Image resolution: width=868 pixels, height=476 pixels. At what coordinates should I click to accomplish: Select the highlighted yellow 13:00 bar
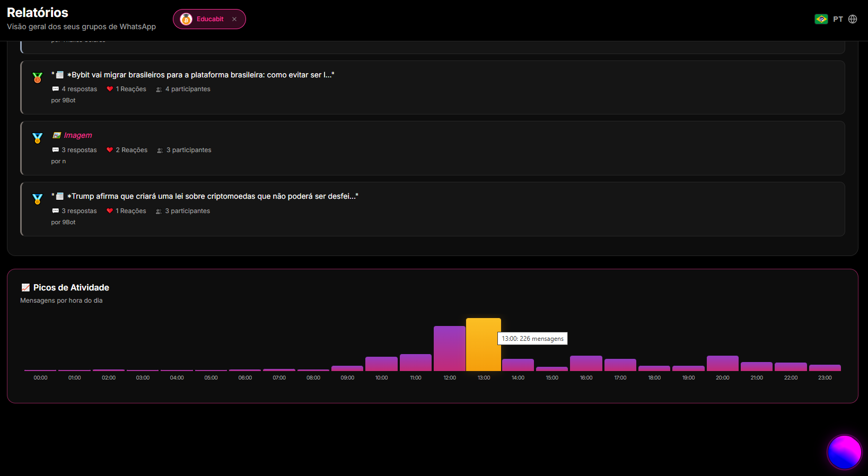484,345
